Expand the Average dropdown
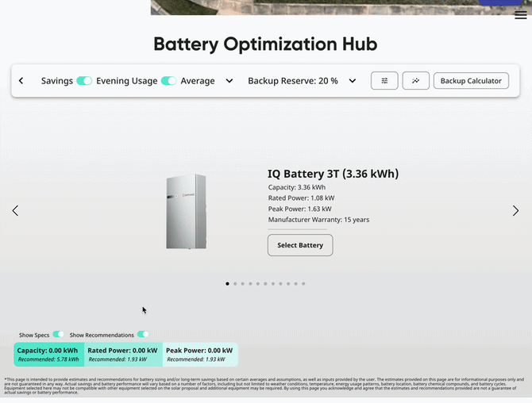Viewport: 532px width, 403px height. pyautogui.click(x=229, y=81)
